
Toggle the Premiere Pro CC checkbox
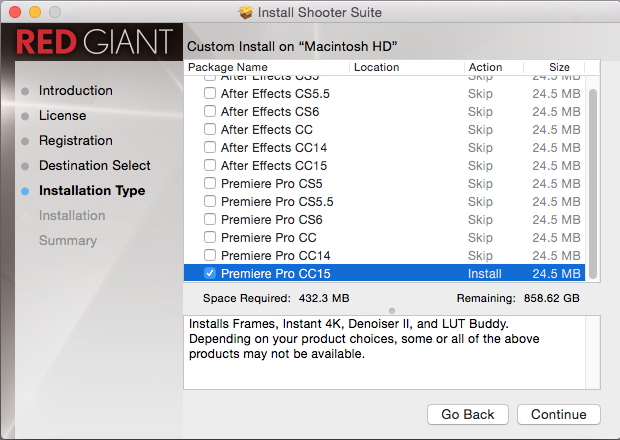coord(210,237)
